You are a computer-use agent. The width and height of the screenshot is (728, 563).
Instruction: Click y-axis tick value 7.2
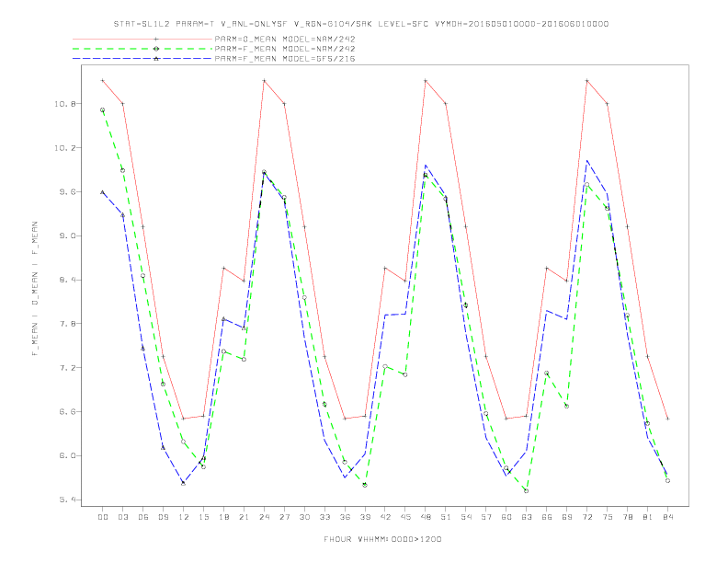(x=68, y=368)
